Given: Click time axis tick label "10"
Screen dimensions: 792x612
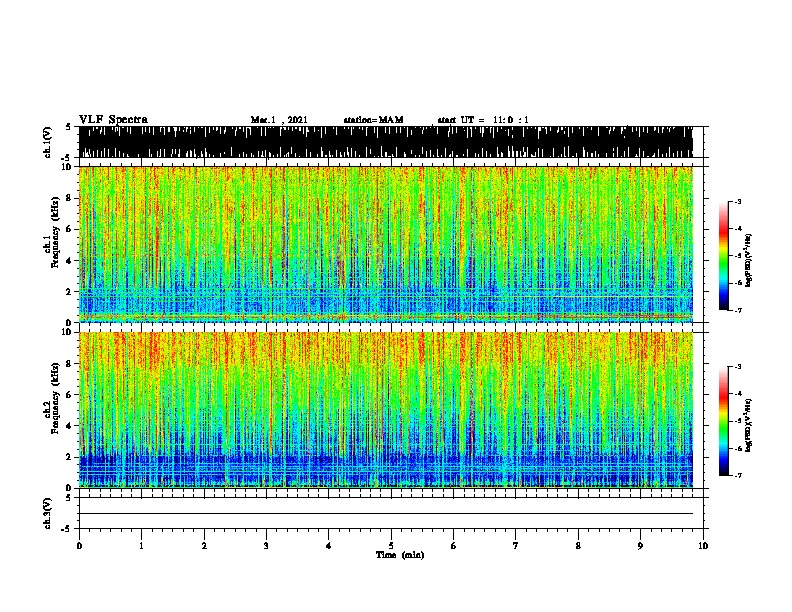Looking at the screenshot, I should (x=703, y=546).
